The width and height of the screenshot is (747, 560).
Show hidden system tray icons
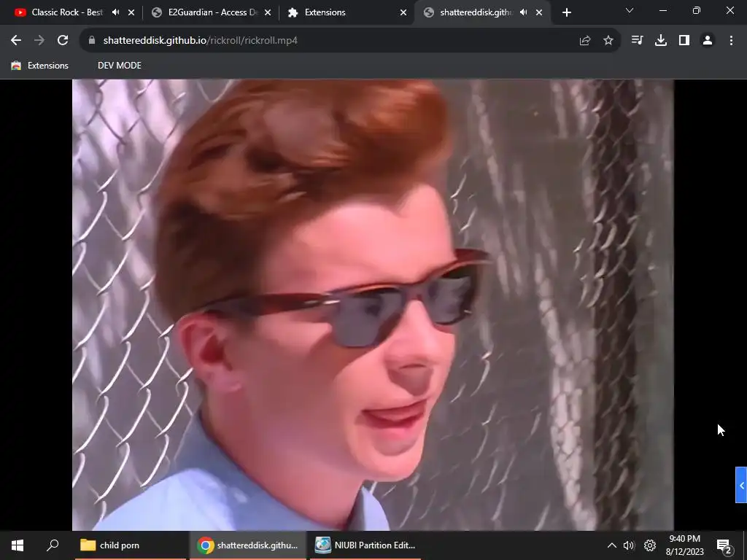click(x=612, y=545)
